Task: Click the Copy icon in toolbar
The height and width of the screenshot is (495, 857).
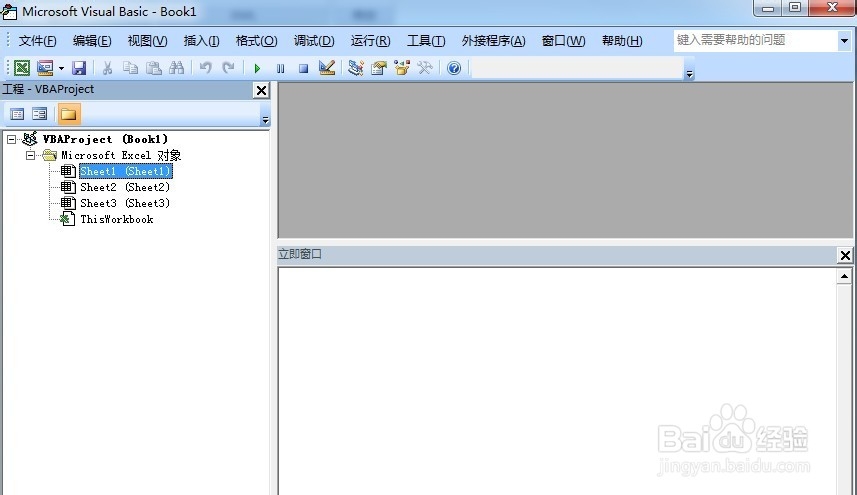Action: pos(130,68)
